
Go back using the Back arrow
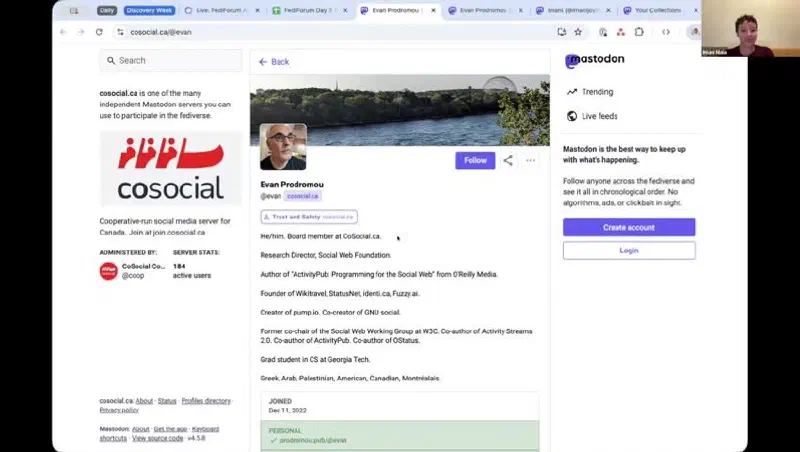[274, 62]
